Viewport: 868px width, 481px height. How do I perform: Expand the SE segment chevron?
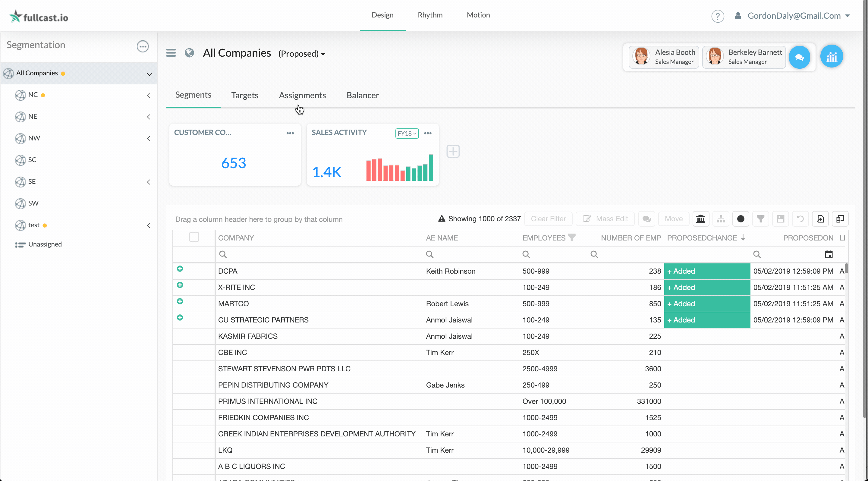149,182
